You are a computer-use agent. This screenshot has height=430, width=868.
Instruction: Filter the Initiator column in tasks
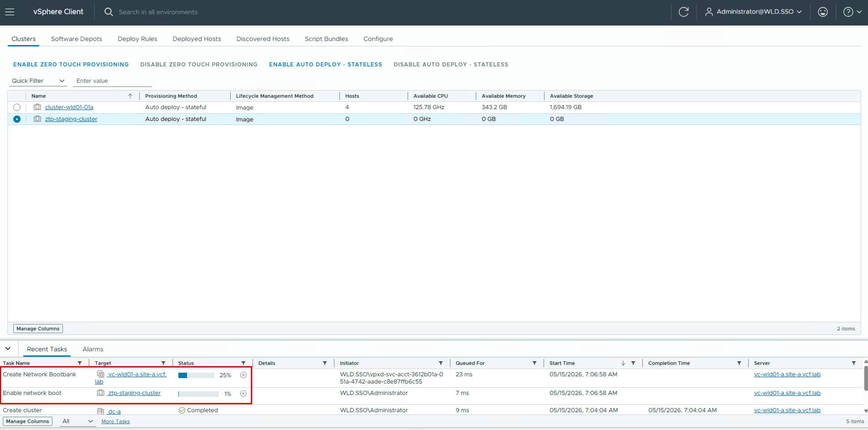[x=441, y=363]
